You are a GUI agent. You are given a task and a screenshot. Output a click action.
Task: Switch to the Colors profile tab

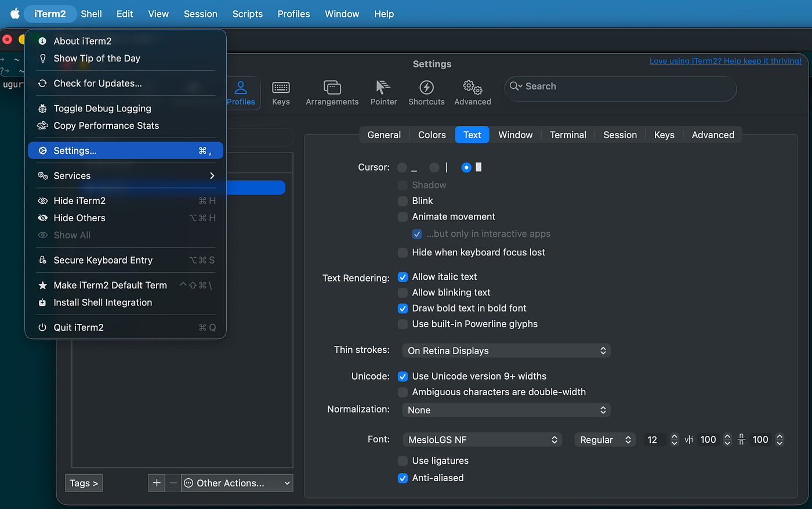point(432,135)
